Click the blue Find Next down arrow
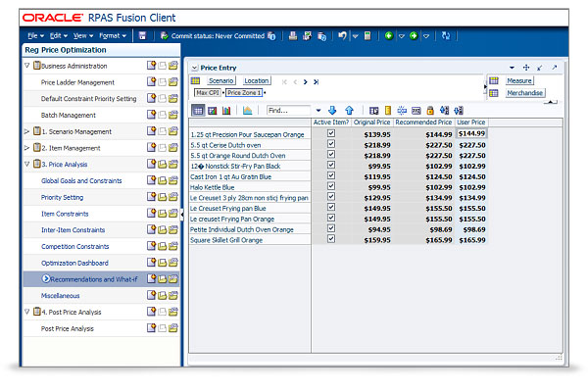 (332, 110)
